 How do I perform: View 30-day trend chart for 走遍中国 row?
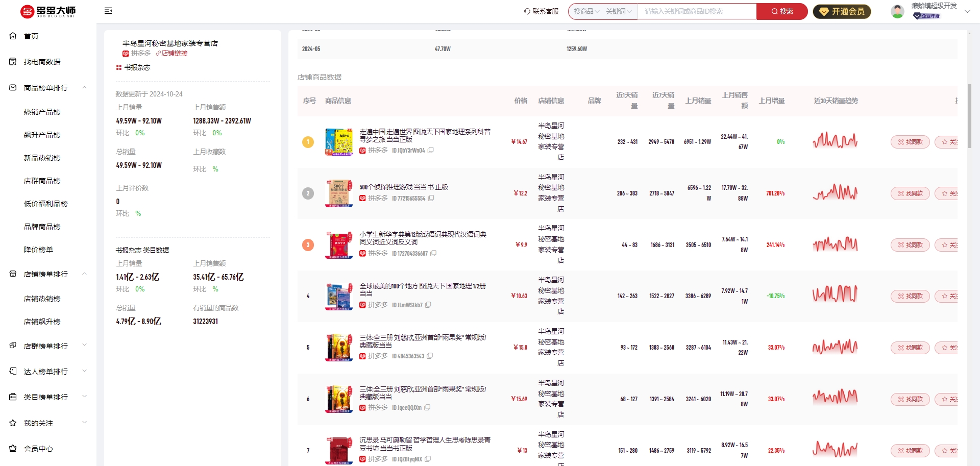pos(835,140)
